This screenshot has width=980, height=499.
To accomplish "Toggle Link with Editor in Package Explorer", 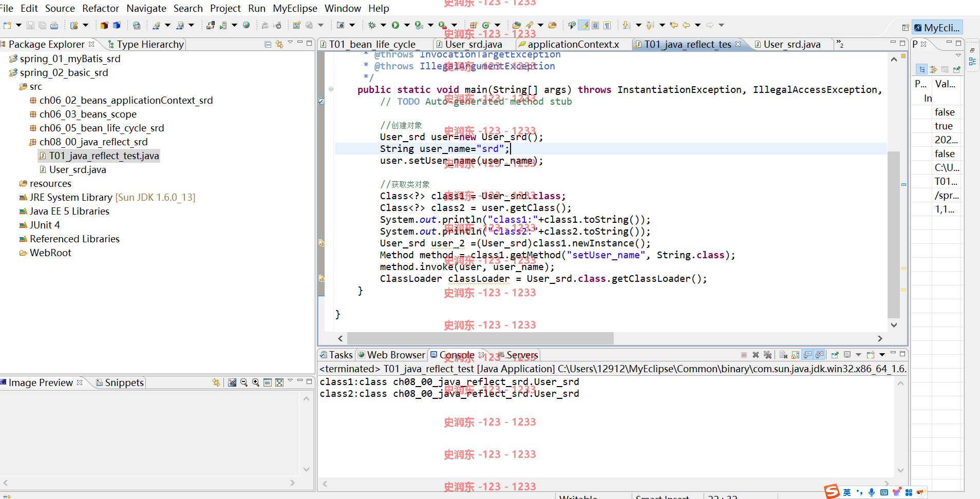I will point(279,44).
